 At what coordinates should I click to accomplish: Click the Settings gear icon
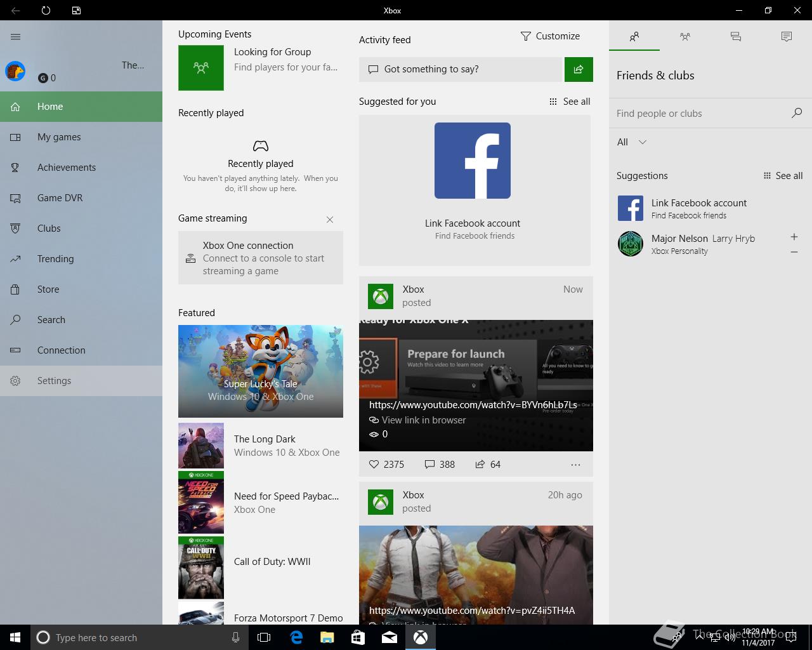pyautogui.click(x=15, y=381)
